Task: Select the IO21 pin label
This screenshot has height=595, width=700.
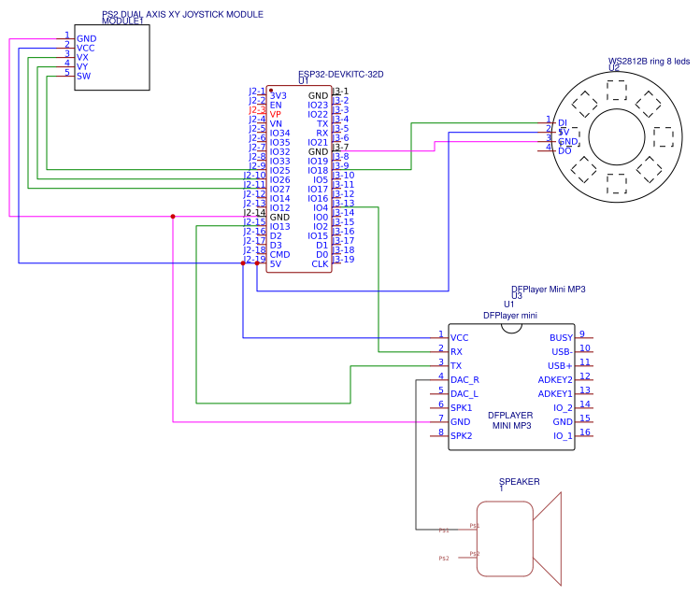Action: coord(318,143)
